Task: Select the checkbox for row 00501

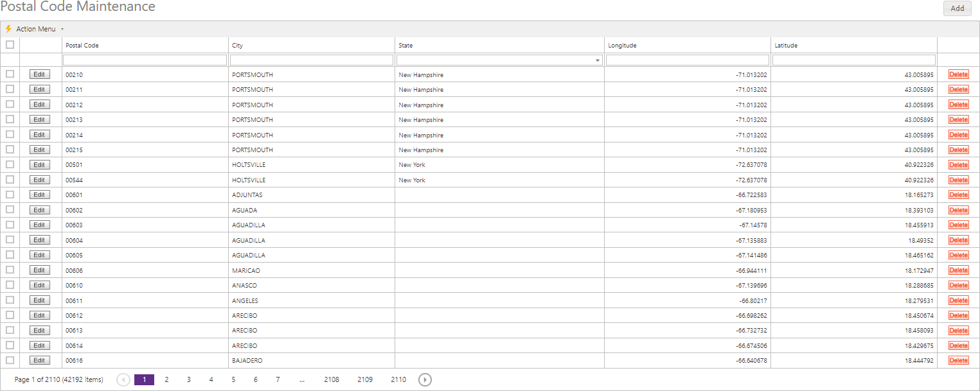Action: click(x=10, y=164)
